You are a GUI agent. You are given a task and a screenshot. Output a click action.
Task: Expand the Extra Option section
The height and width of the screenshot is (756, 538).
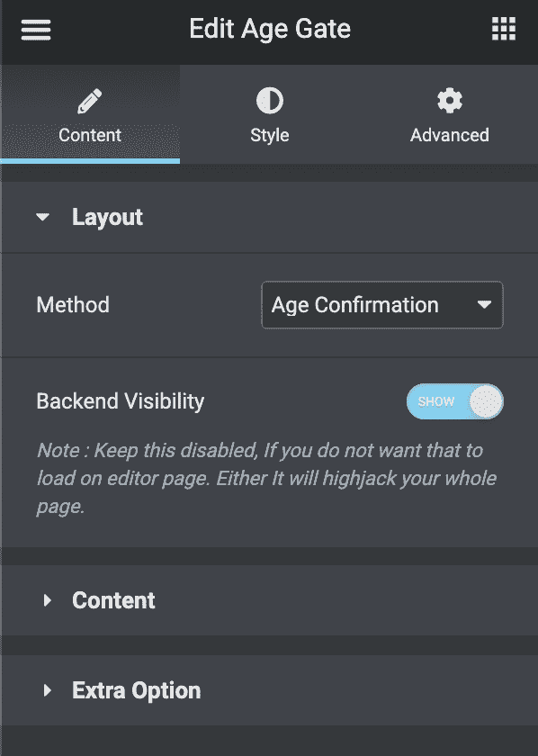(x=135, y=690)
